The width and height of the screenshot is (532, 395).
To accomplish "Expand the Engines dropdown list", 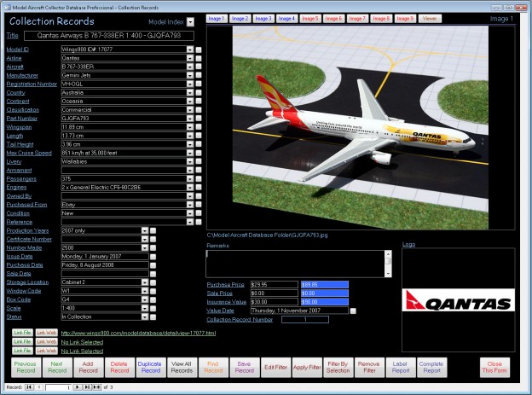I will [x=189, y=187].
